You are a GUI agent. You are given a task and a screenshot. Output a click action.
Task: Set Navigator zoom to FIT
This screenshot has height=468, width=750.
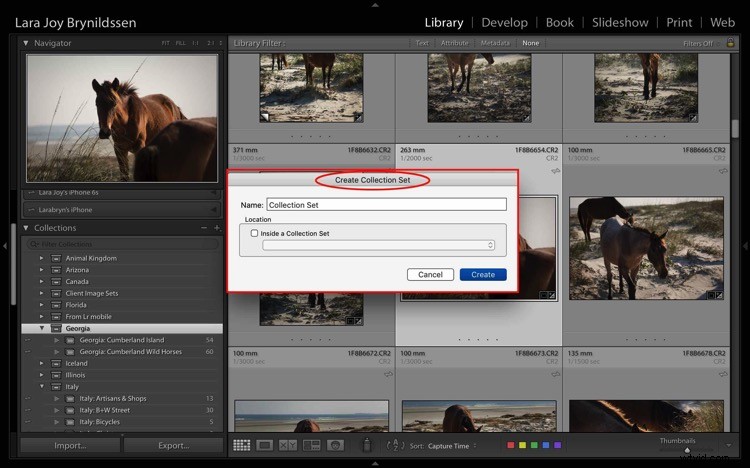[165, 43]
